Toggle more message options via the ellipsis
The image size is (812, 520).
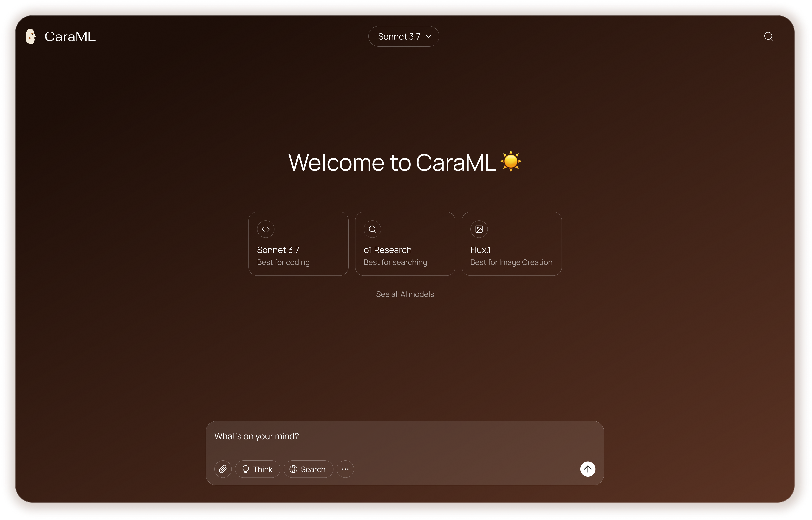click(345, 469)
